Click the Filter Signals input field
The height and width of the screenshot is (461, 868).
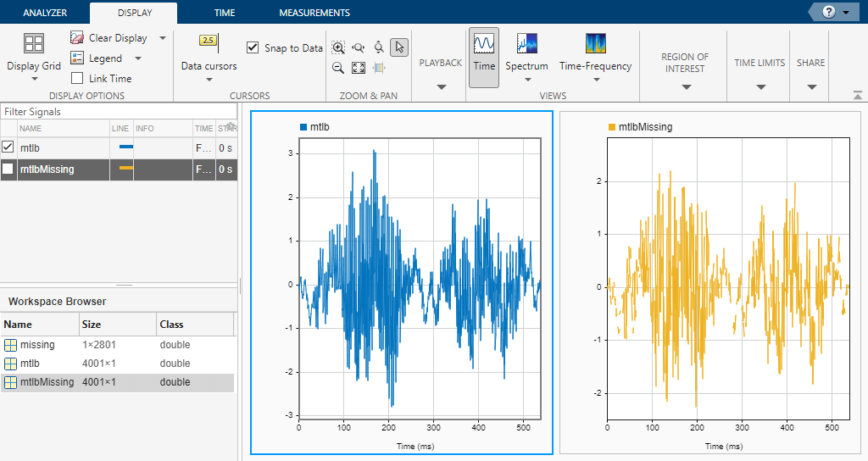coord(119,111)
